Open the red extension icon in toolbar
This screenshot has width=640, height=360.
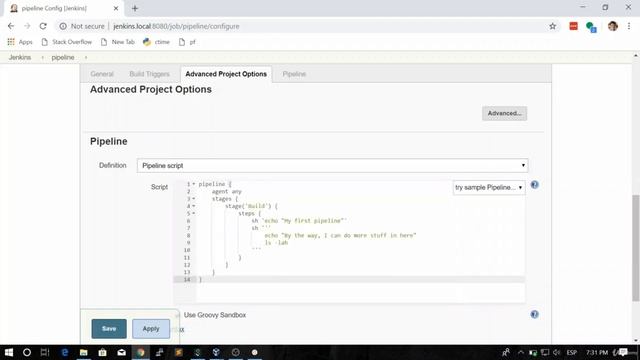pyautogui.click(x=573, y=26)
